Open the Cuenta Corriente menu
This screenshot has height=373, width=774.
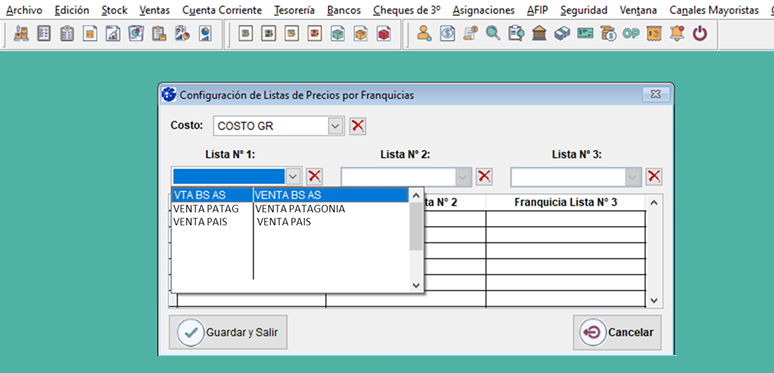[x=222, y=10]
